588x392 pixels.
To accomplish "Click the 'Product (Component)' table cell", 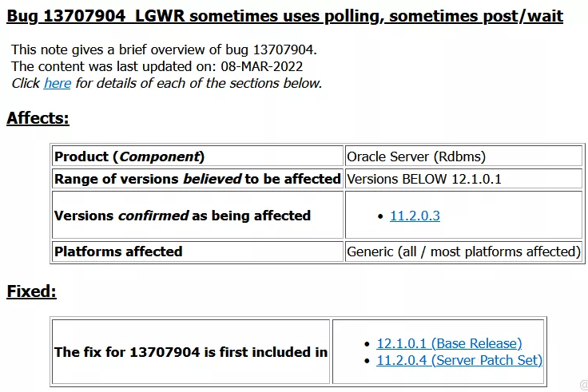I will click(x=197, y=156).
